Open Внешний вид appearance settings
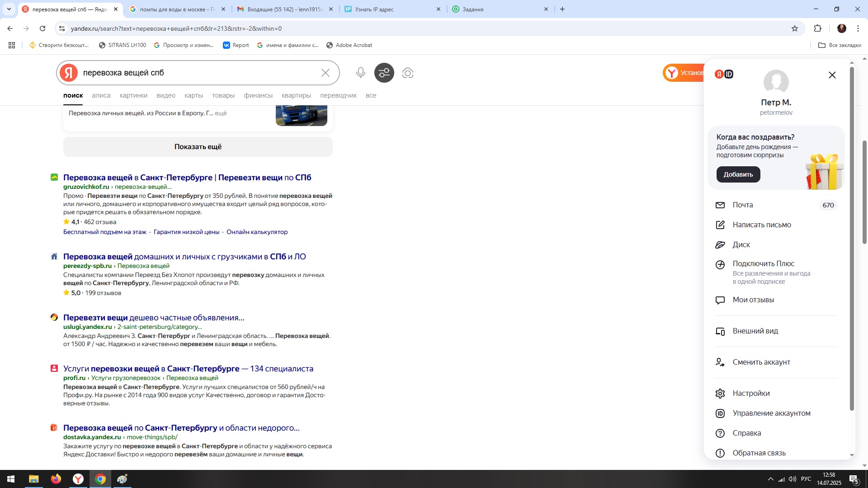 776,331
